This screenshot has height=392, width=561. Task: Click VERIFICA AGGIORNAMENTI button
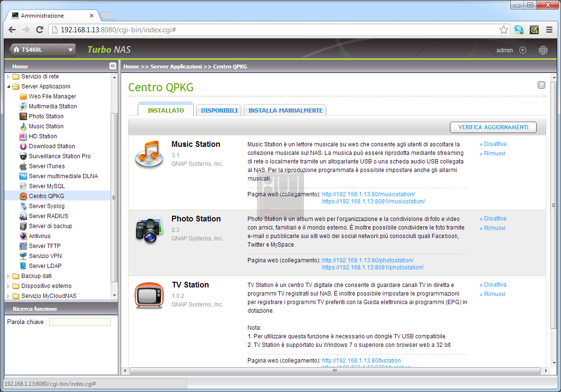click(493, 127)
